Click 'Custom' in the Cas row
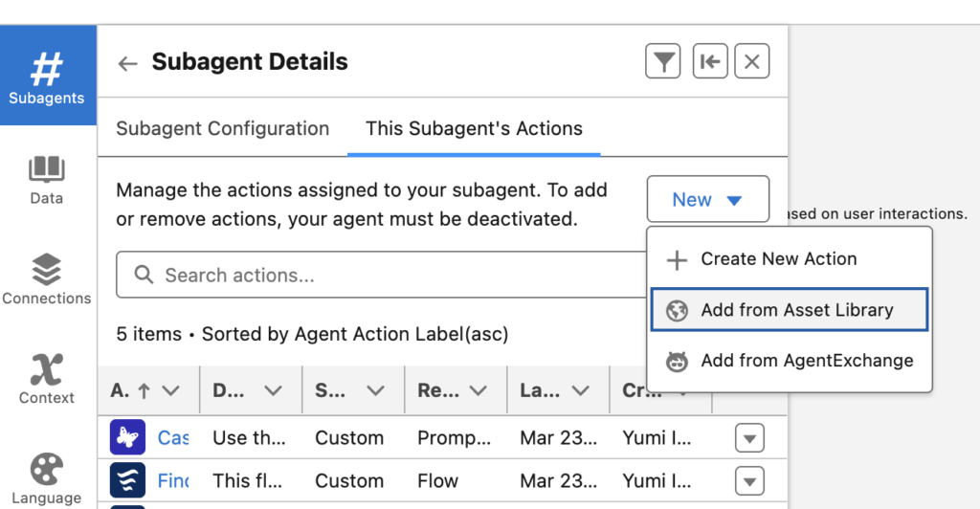Image resolution: width=980 pixels, height=509 pixels. 349,438
